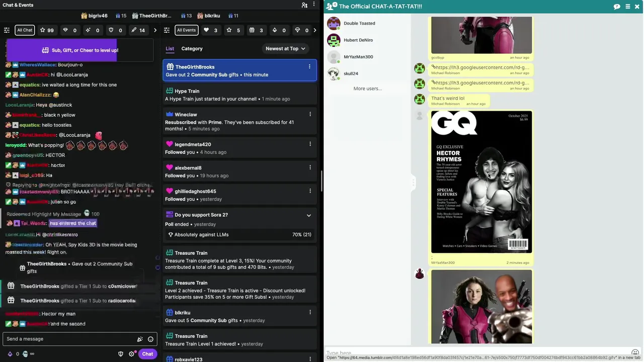Screen dimensions: 644x362
Task: Open the celebration effects icon in message box
Action: click(x=140, y=339)
